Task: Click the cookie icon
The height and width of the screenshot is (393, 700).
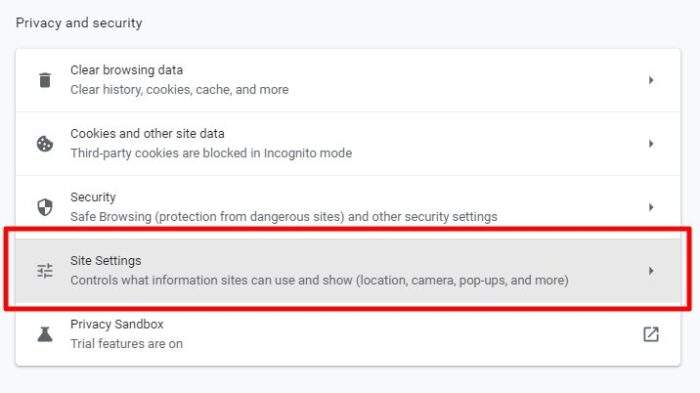Action: (x=45, y=144)
